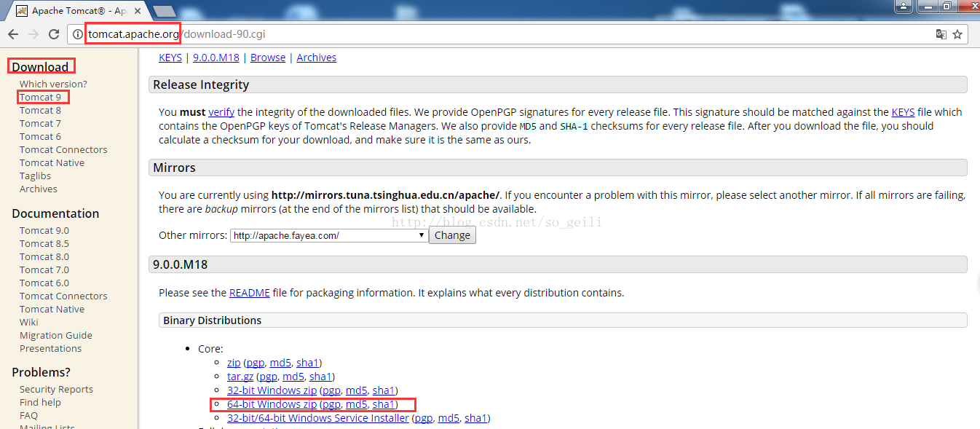Open md5 checksum for 64-bit Windows zip

click(357, 404)
